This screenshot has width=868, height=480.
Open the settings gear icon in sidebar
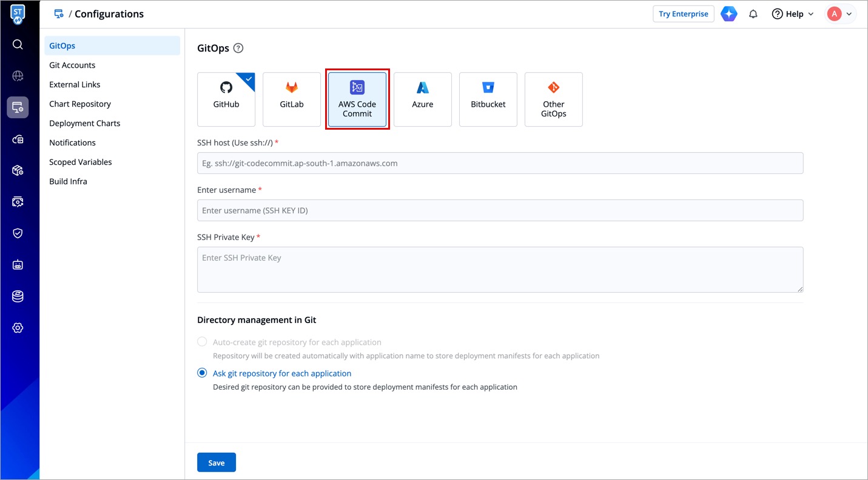click(x=18, y=328)
